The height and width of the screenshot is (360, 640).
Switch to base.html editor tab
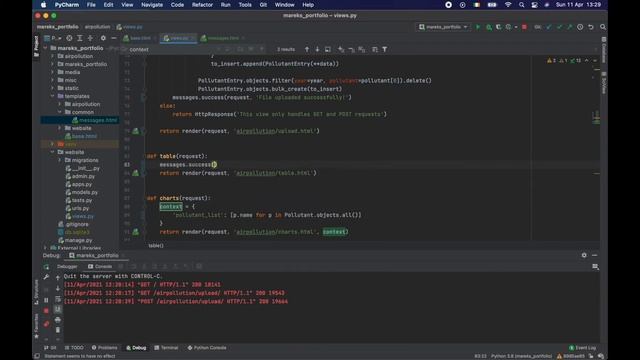[140, 38]
